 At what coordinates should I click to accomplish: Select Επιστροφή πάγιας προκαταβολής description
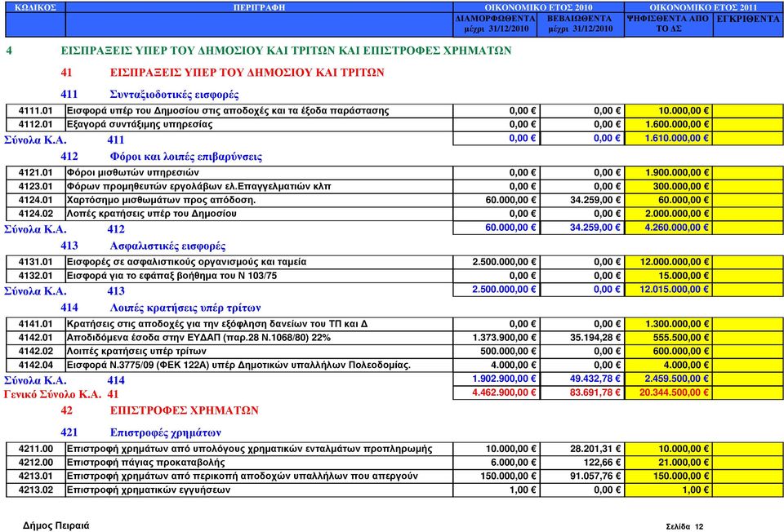(145, 463)
